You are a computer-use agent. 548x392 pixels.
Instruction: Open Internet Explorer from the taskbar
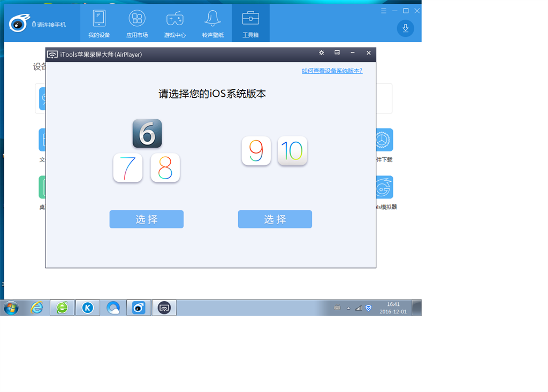click(36, 308)
